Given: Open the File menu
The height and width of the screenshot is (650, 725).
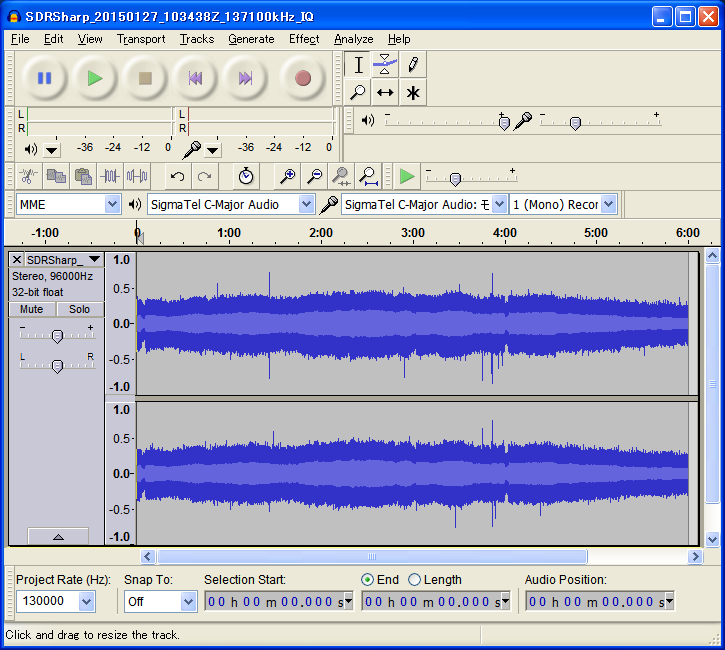Looking at the screenshot, I should tap(20, 39).
